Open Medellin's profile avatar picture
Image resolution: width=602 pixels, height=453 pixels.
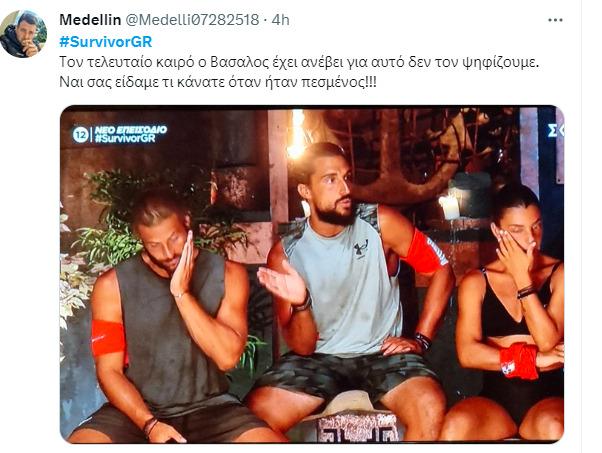[x=24, y=34]
